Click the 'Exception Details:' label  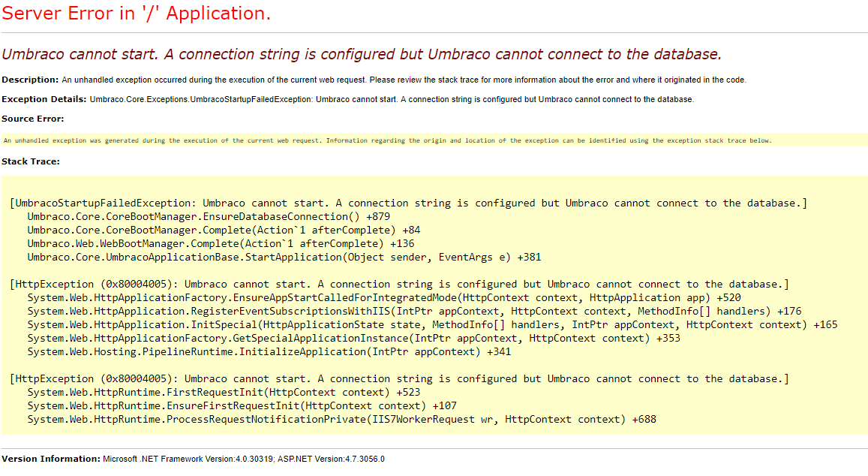pyautogui.click(x=44, y=99)
